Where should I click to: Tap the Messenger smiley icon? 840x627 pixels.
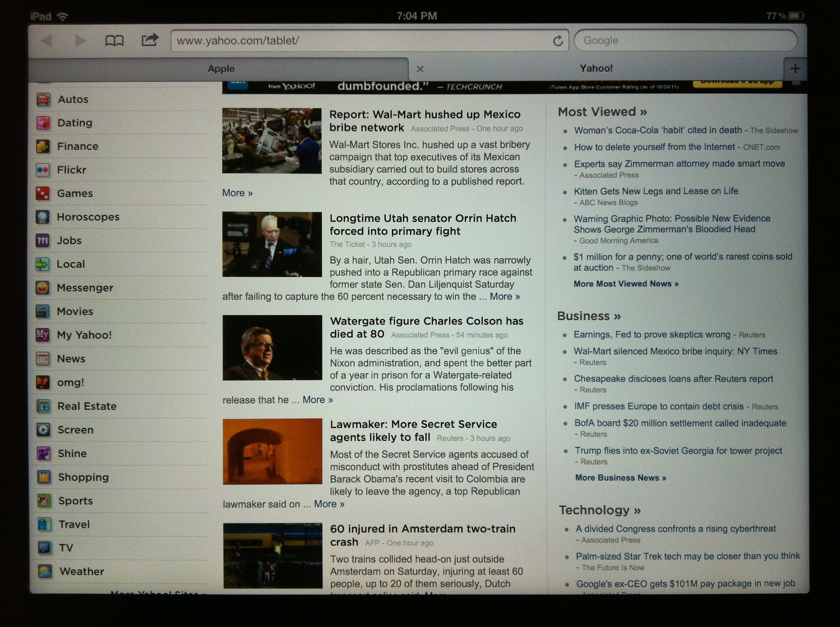point(42,288)
